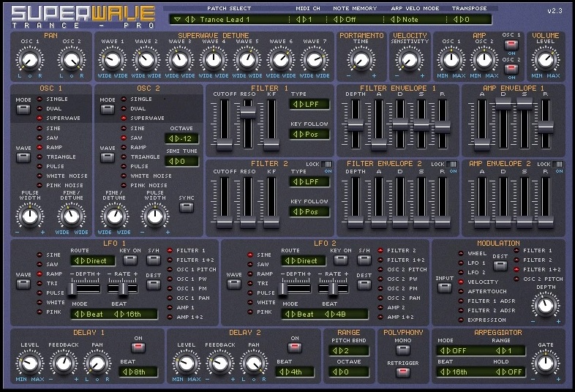Click the Filter 1 Cutoff slider
Viewport: 575px width, 392px height.
(224, 144)
